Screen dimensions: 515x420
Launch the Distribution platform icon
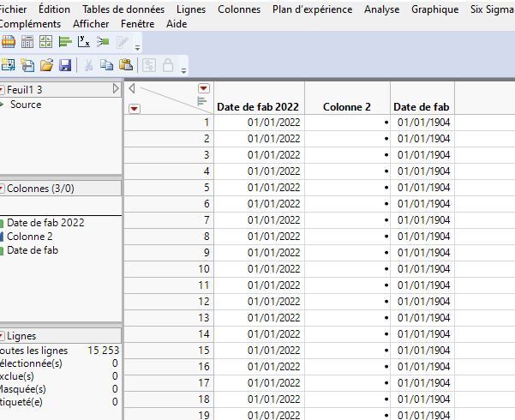pos(65,42)
